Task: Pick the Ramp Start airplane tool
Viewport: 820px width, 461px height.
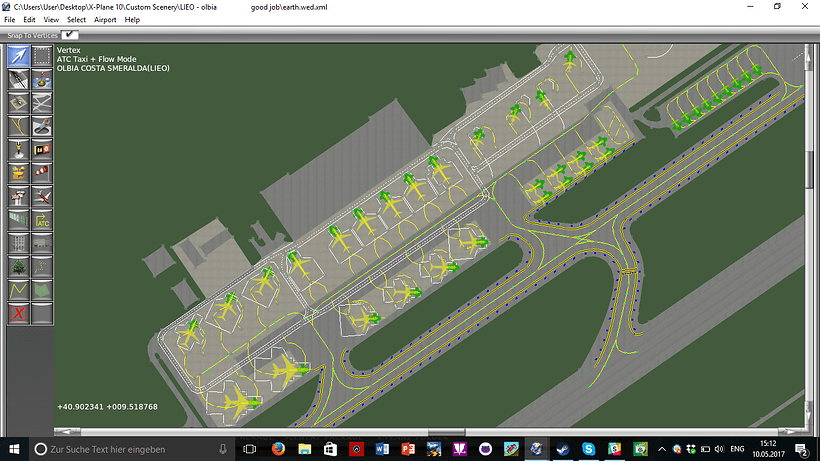Action: (42, 197)
